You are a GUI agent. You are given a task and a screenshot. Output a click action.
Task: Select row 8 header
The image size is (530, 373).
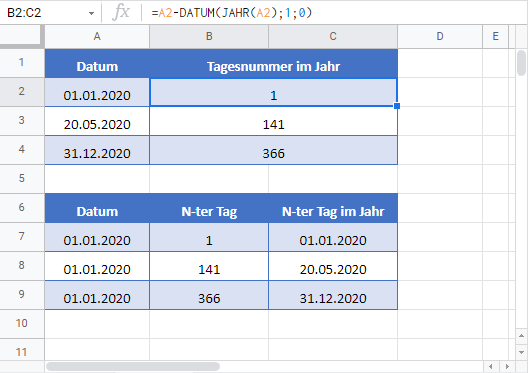coord(22,266)
